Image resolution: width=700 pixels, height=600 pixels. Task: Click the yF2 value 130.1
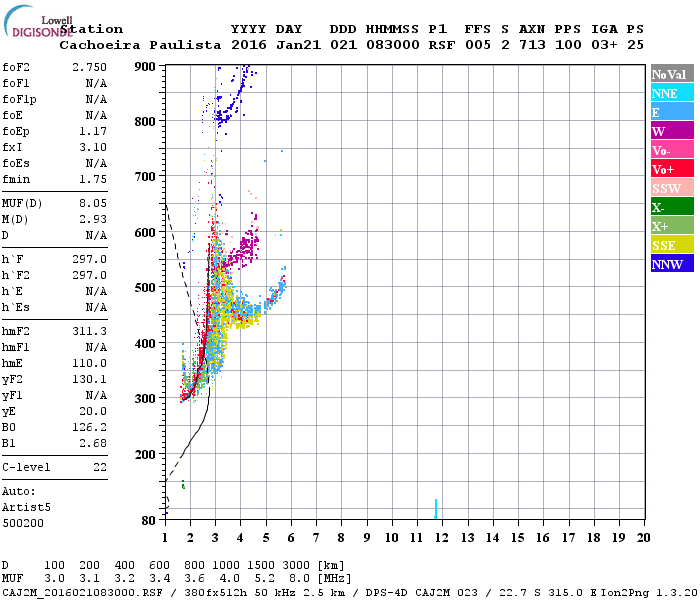tap(89, 379)
